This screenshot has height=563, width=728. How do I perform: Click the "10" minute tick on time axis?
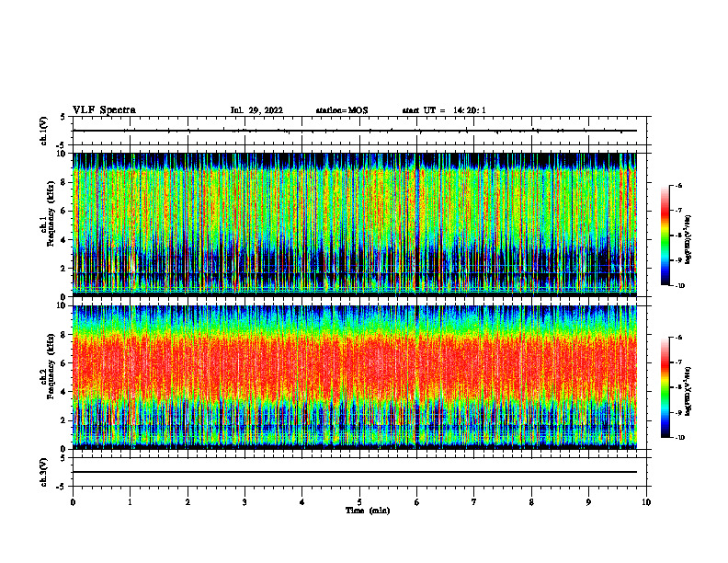[x=646, y=502]
